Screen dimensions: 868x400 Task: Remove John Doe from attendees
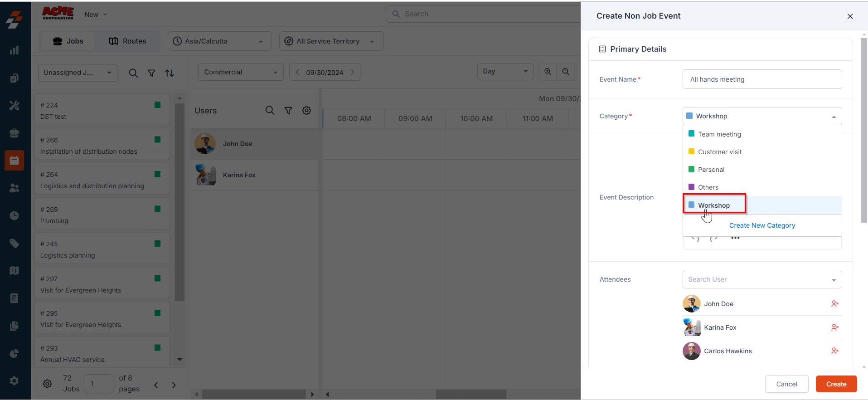pyautogui.click(x=835, y=304)
